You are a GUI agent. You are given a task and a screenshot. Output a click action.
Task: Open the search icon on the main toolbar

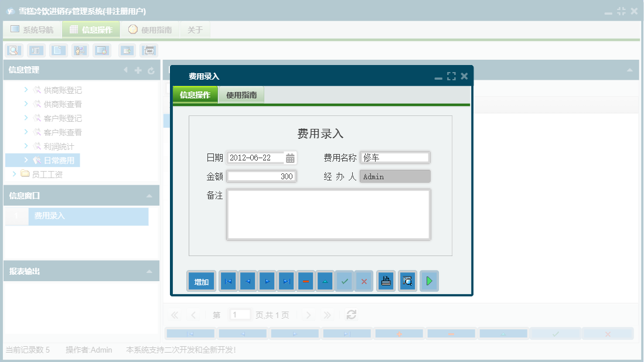[x=13, y=50]
